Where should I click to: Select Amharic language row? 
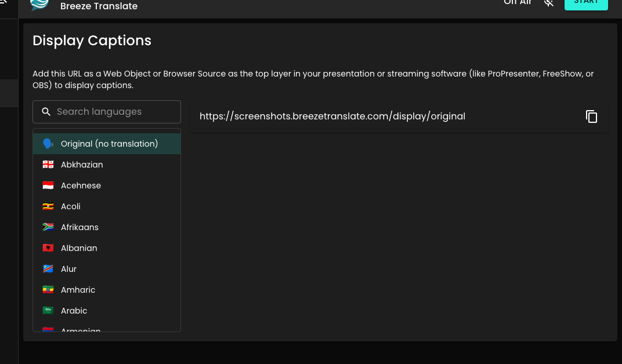click(x=107, y=290)
